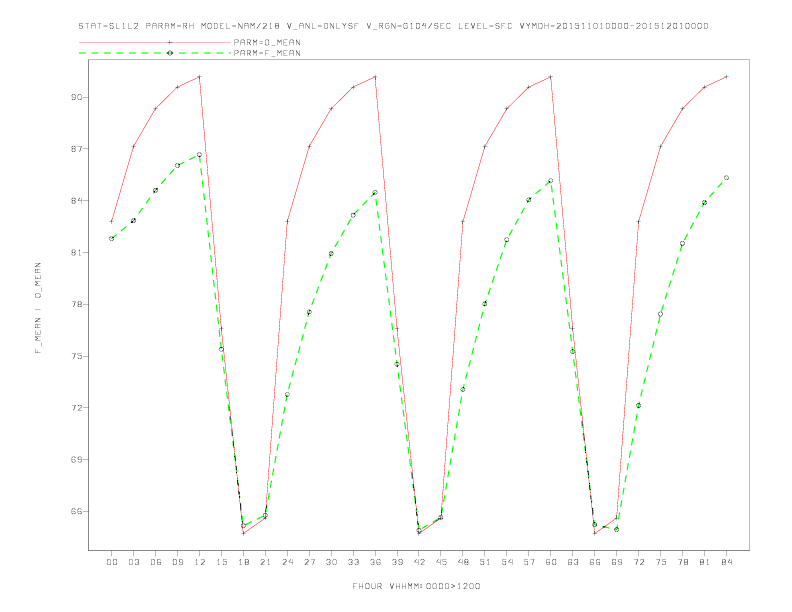
Task: Click the y-axis tick label 66
Action: pos(76,511)
